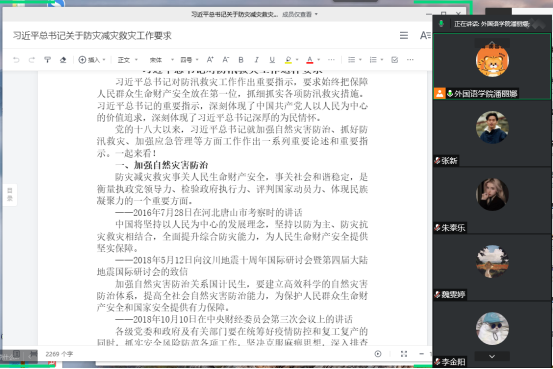Click the red font color button
Viewport: 553px width, 369px height.
coord(310,60)
